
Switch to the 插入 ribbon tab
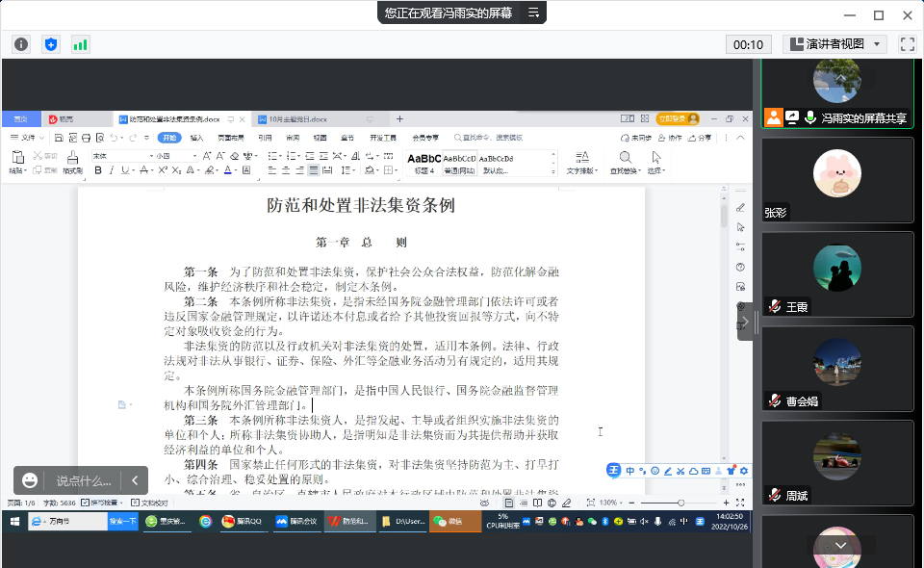coord(196,137)
